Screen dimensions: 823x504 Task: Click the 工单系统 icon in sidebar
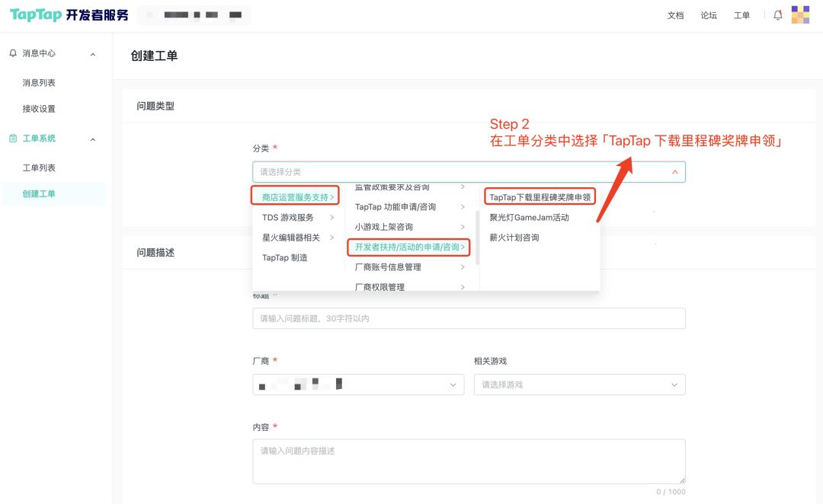[13, 139]
